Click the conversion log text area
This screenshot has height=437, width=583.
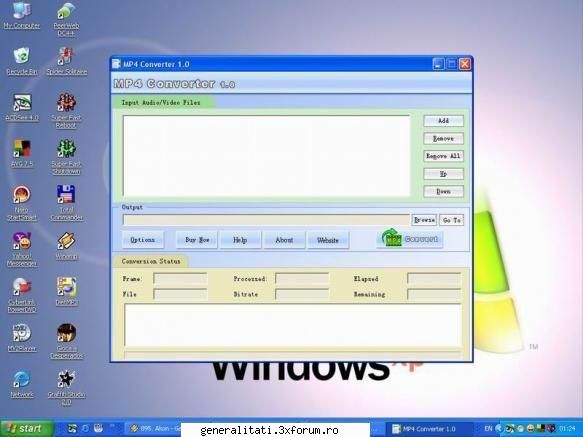[293, 325]
